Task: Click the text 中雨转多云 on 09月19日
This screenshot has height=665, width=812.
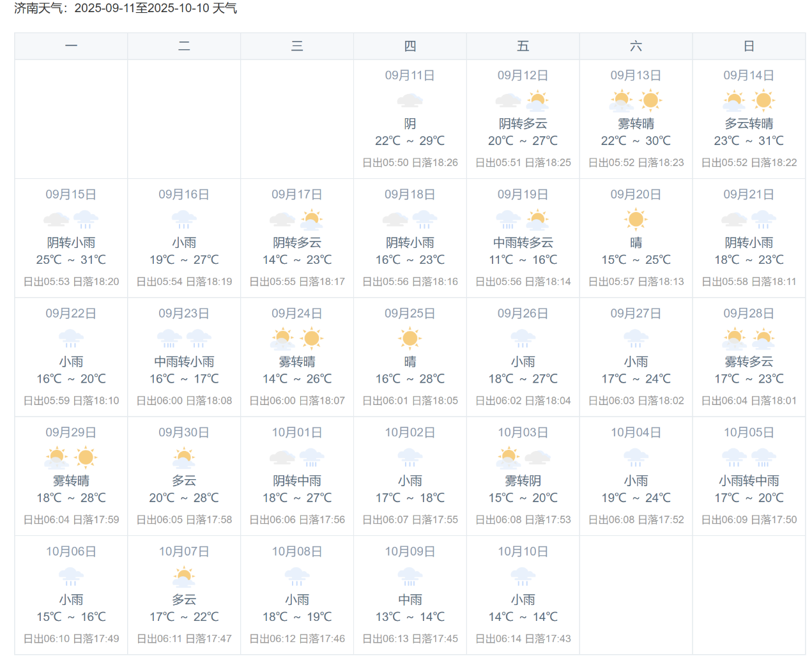Action: (523, 243)
